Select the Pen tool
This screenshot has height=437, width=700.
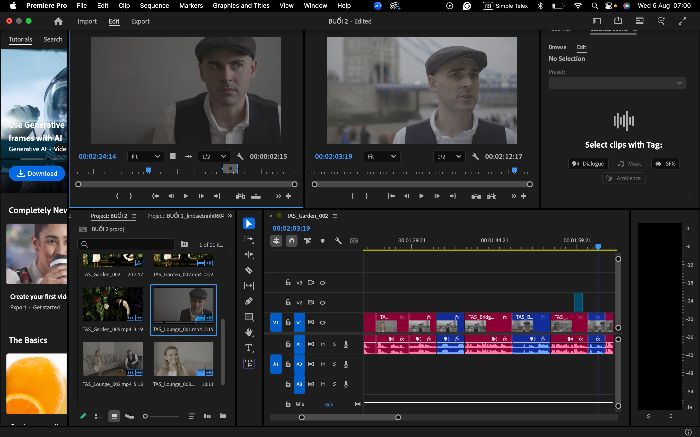tap(249, 301)
